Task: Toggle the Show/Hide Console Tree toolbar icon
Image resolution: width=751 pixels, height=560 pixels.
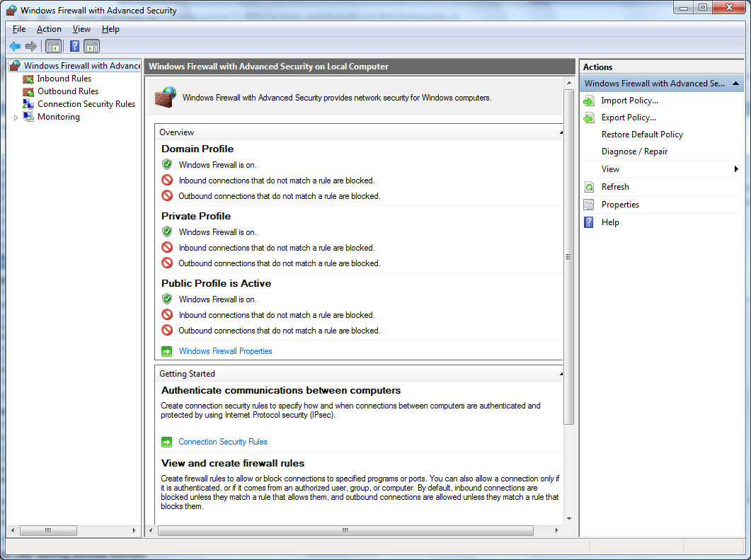Action: click(54, 47)
